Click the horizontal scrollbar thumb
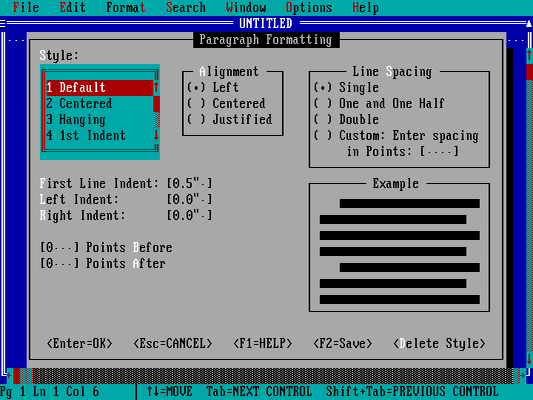 [16, 375]
